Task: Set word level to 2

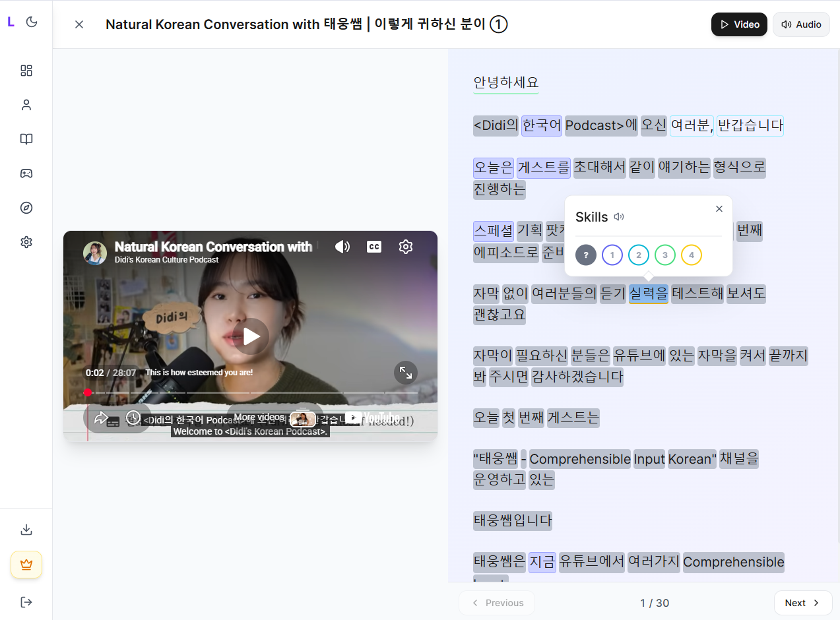Action: click(639, 255)
